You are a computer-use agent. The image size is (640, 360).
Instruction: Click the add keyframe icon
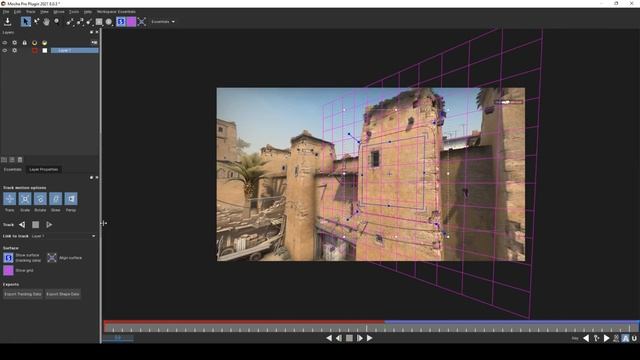click(596, 338)
